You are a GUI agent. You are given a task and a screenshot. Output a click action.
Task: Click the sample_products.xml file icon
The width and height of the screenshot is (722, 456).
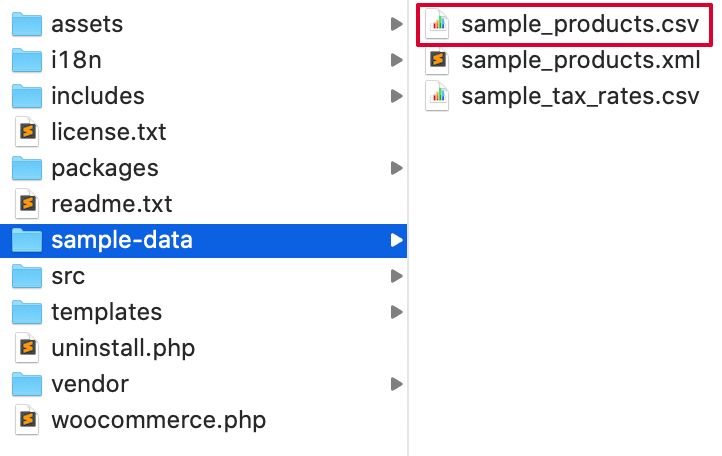(x=437, y=61)
